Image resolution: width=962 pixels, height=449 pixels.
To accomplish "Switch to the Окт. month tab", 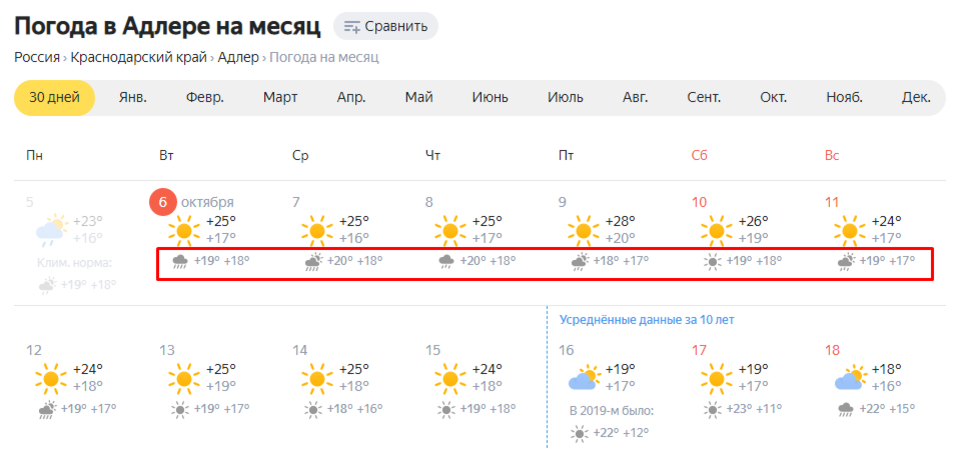I will coord(774,98).
